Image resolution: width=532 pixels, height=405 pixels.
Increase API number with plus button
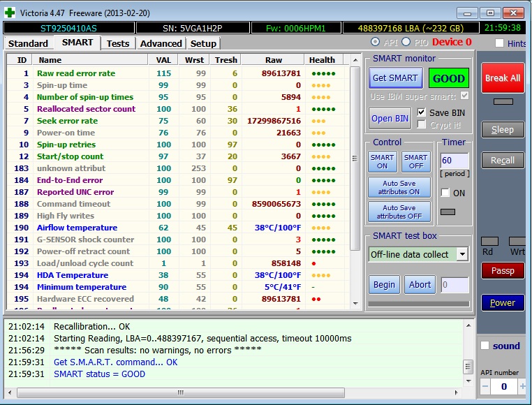click(522, 386)
